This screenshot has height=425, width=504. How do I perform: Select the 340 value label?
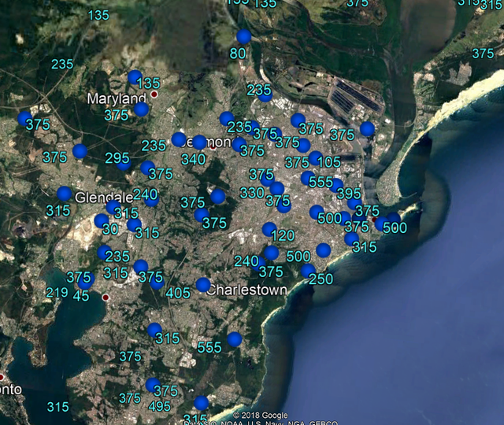tap(193, 159)
